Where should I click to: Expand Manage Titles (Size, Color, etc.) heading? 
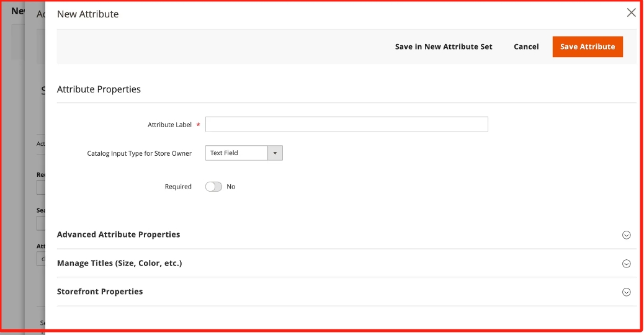point(119,263)
